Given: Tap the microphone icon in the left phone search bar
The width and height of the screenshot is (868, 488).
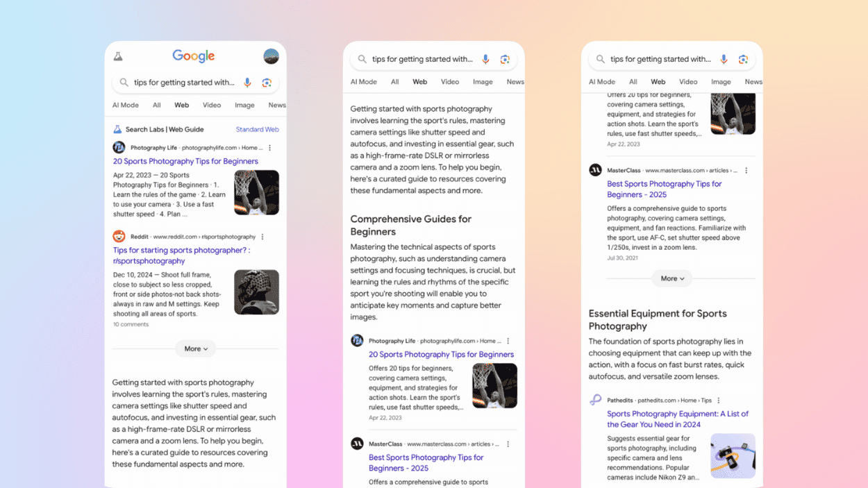Looking at the screenshot, I should 247,83.
